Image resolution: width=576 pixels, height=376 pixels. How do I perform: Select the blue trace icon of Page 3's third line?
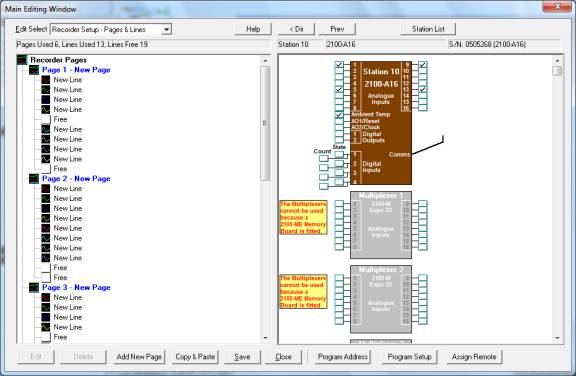[x=46, y=317]
